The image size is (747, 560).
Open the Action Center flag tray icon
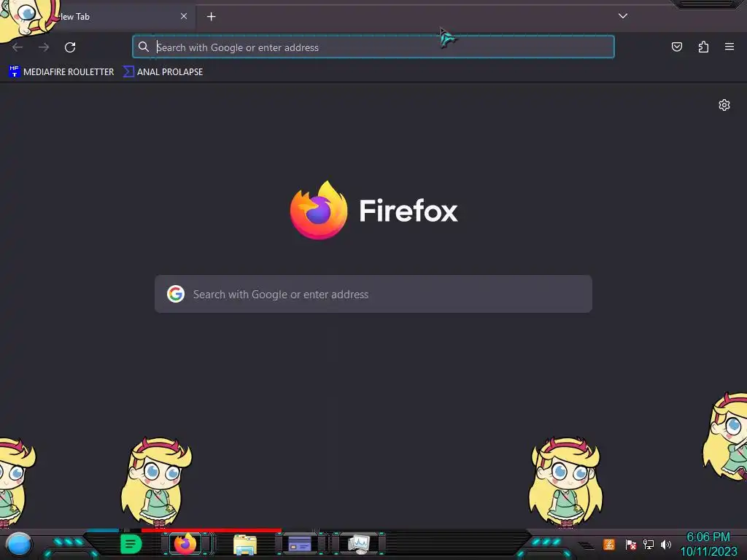tap(630, 544)
